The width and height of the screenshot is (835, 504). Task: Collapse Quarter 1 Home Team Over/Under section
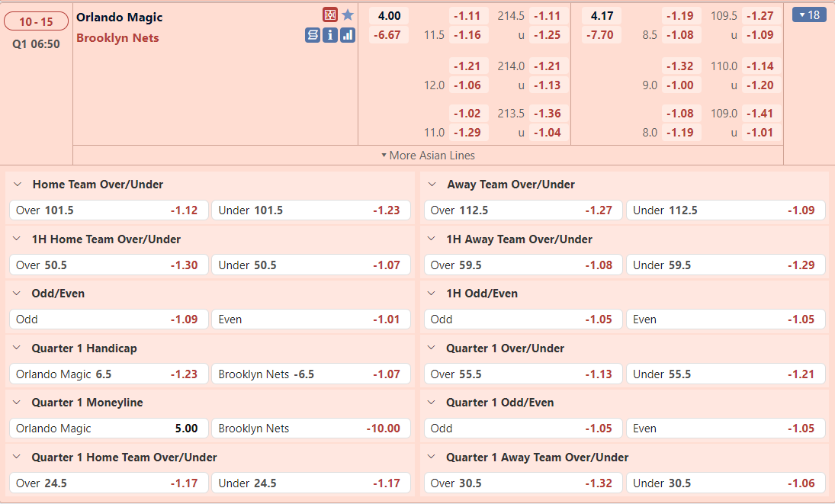click(x=17, y=457)
